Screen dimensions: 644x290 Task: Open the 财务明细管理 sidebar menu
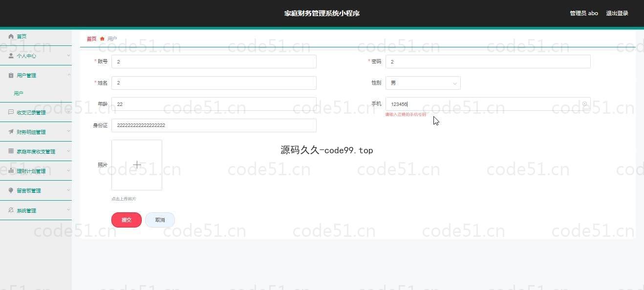coord(36,132)
